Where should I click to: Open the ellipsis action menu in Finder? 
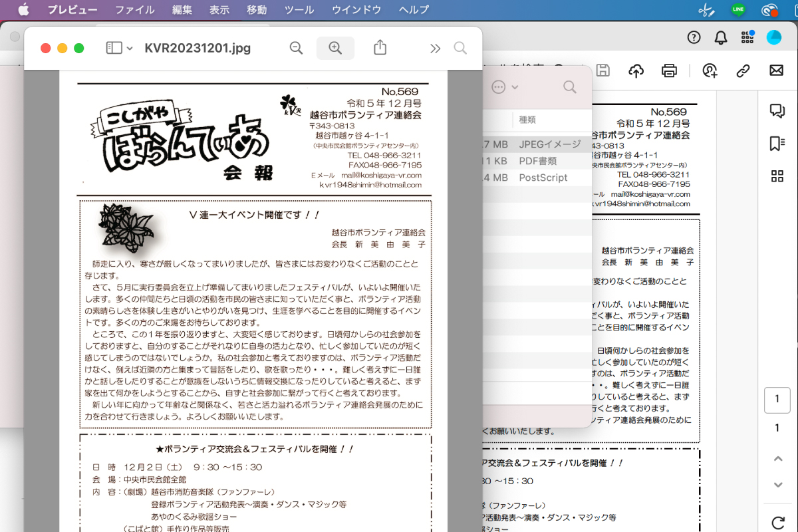click(x=499, y=87)
